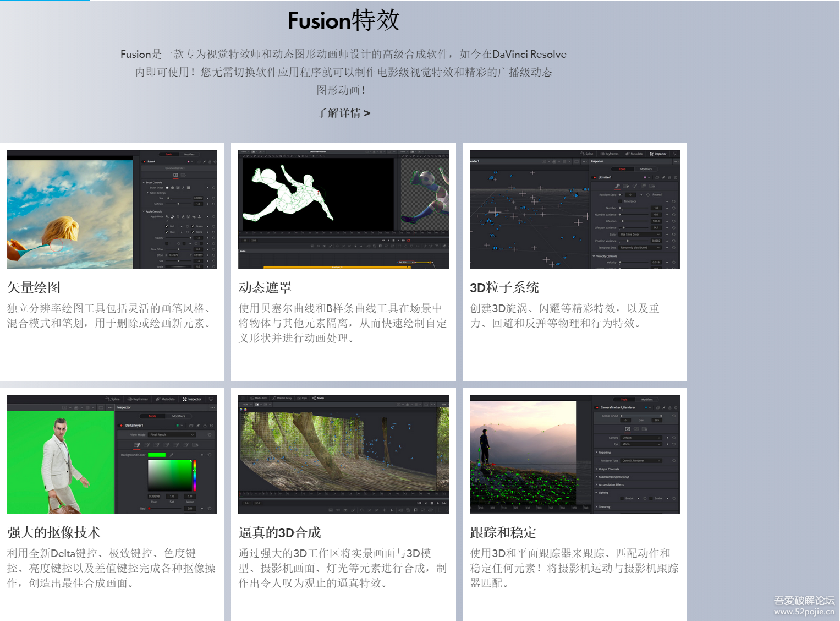Image resolution: width=840 pixels, height=621 pixels.
Task: Click the rainbow hue strip in DeltaKeyer1
Action: (x=195, y=475)
